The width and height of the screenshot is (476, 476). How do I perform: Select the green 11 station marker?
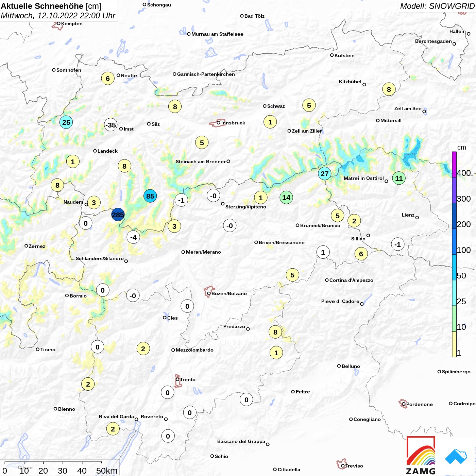[399, 178]
